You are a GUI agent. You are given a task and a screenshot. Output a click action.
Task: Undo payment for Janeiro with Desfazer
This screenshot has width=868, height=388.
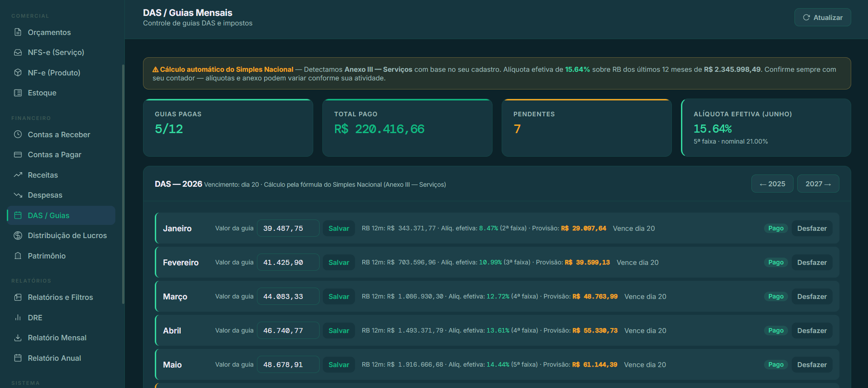click(x=812, y=228)
